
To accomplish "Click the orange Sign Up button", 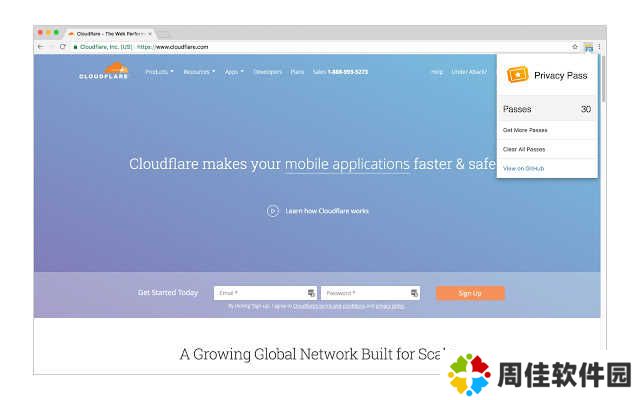I will coord(470,293).
